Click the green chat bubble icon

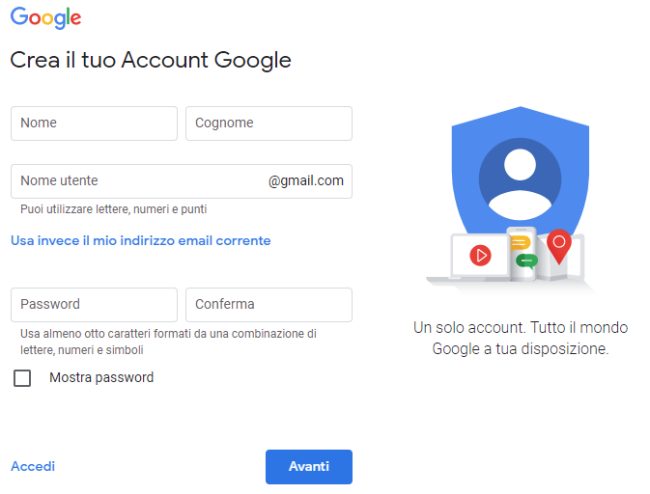point(526,261)
